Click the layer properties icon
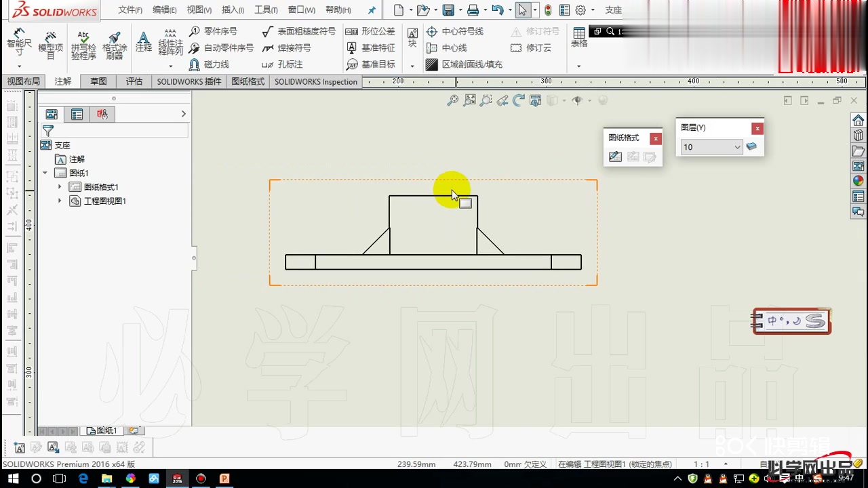The width and height of the screenshot is (868, 488). point(751,146)
